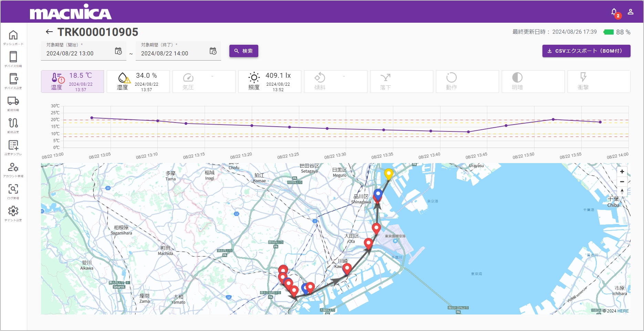This screenshot has width=644, height=331.
Task: Open the notification bell with badge
Action: click(614, 12)
